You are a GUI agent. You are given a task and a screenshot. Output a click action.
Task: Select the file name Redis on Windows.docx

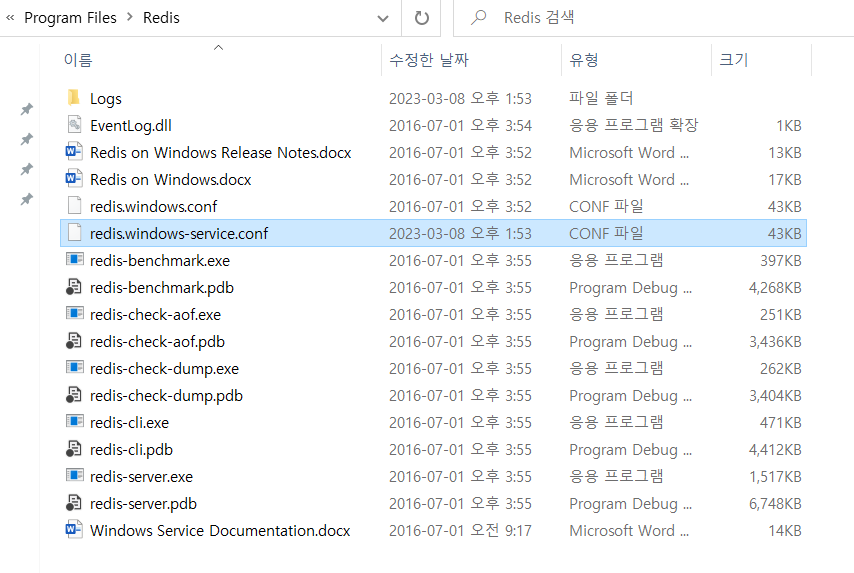[x=170, y=179]
